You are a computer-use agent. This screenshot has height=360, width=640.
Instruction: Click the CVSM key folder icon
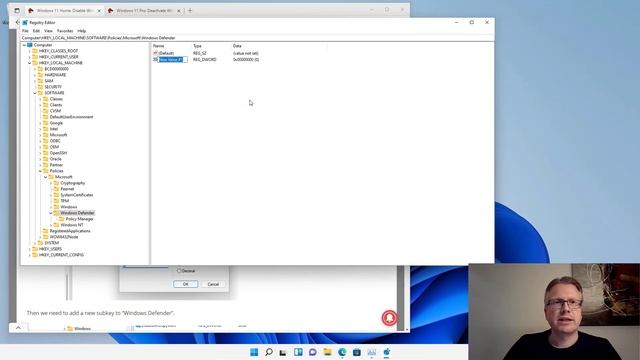point(46,111)
